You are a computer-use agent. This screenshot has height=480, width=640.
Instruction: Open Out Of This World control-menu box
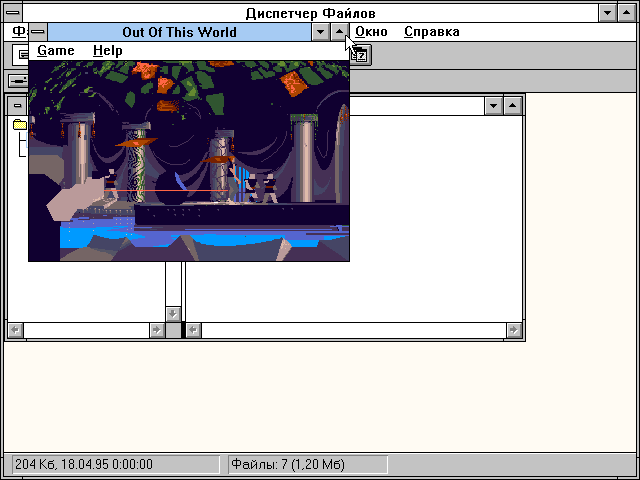(x=38, y=32)
